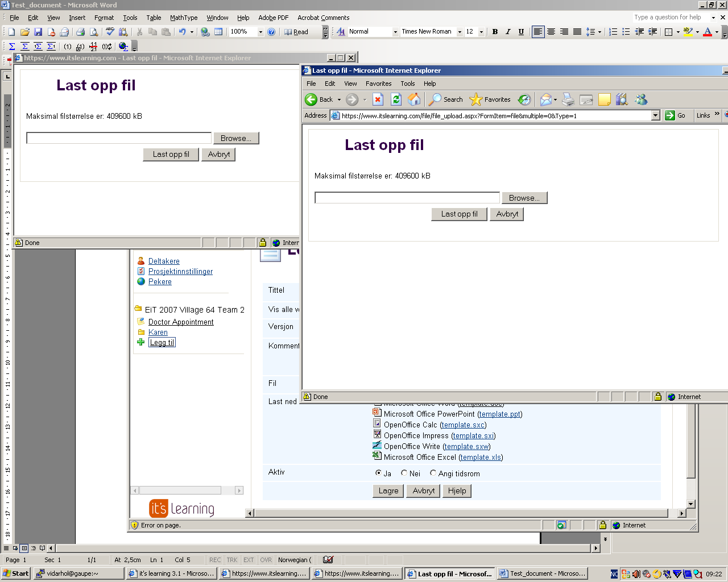Open Favorites star in Internet Explorer
Screen dimensions: 728x582
point(490,99)
